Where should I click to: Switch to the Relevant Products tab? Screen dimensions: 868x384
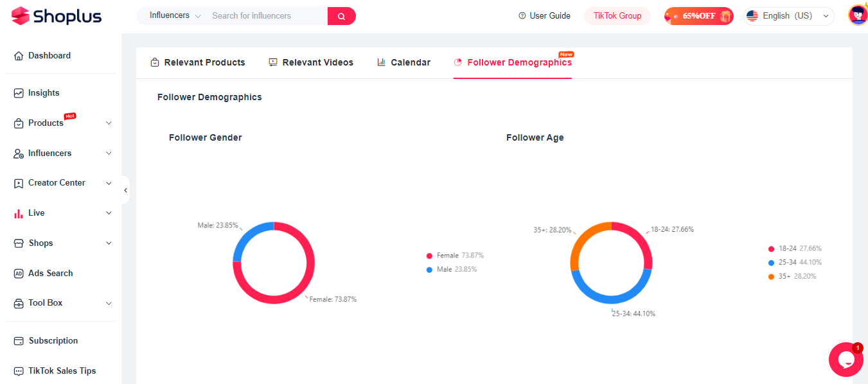pos(198,62)
